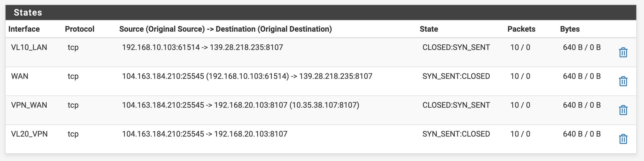Screen dimensions: 644x161
Task: Click the Source -> Destination column header
Action: coord(226,29)
